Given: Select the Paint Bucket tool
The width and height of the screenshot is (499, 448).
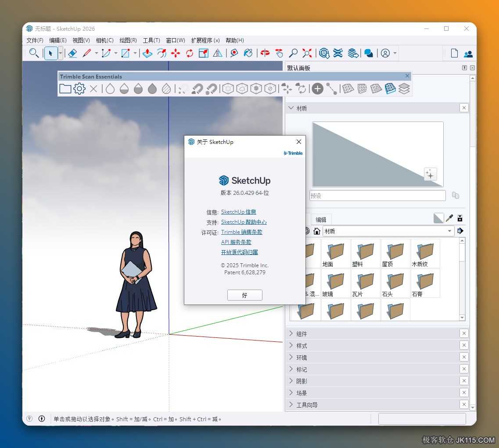Looking at the screenshot, I should pyautogui.click(x=248, y=53).
